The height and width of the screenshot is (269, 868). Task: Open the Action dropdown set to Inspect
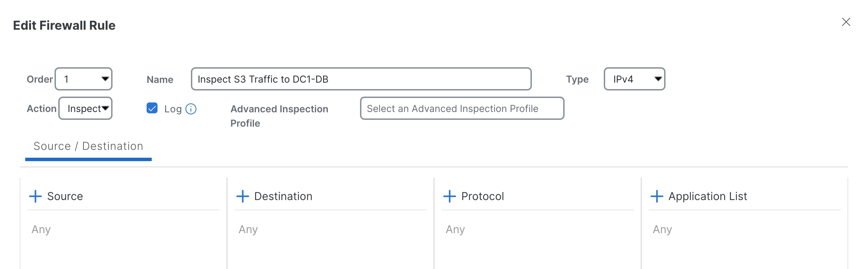coord(86,109)
